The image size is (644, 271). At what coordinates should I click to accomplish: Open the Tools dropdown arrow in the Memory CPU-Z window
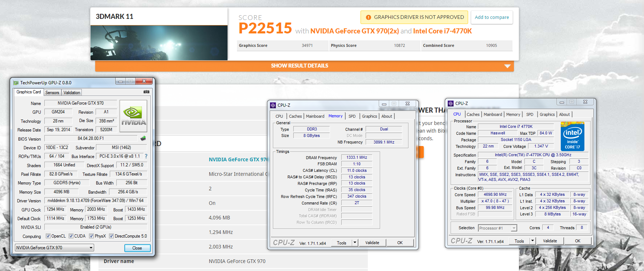(355, 243)
